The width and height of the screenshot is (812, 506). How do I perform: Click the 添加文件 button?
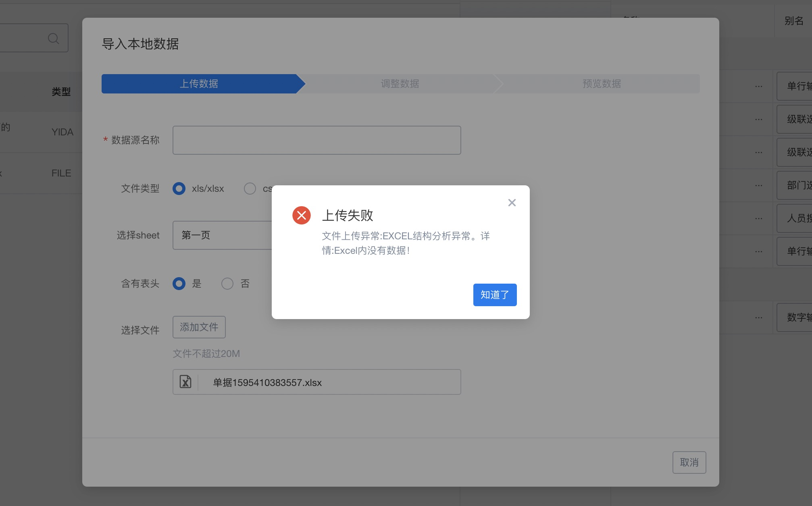pyautogui.click(x=199, y=327)
